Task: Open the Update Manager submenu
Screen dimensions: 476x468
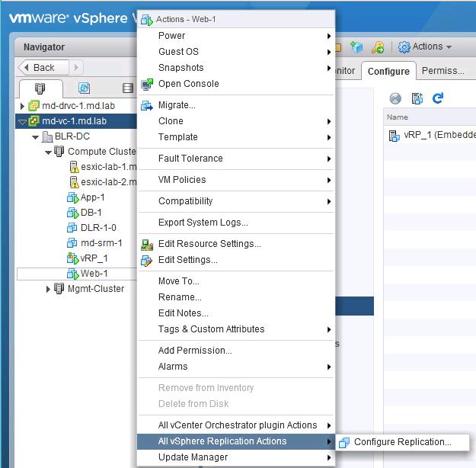Action: tap(236, 457)
